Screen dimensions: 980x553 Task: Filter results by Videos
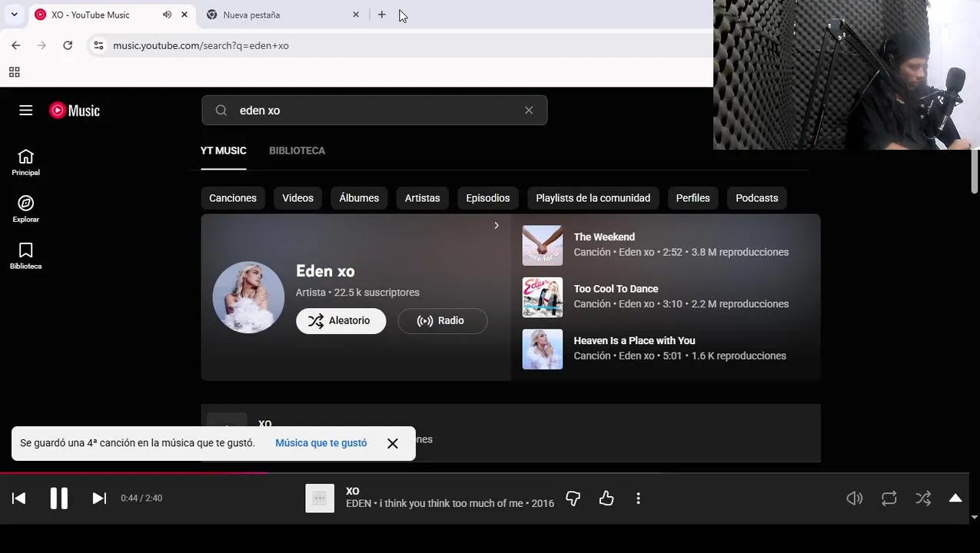pyautogui.click(x=297, y=198)
